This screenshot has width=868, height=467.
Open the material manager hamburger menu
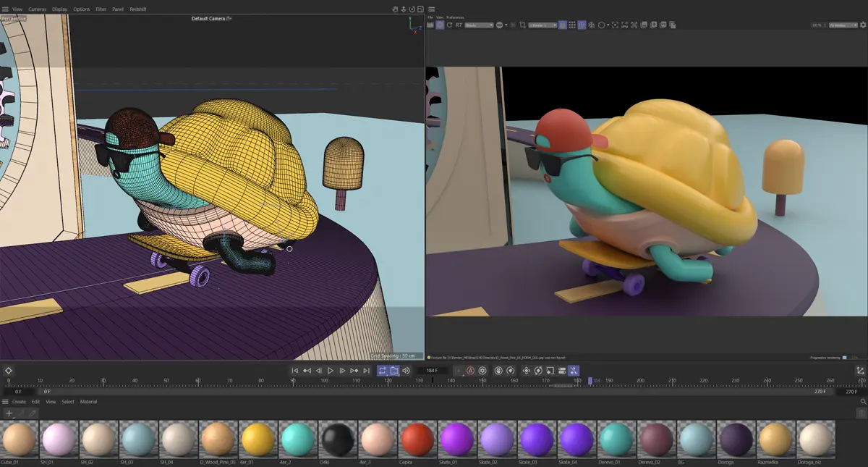(5, 402)
